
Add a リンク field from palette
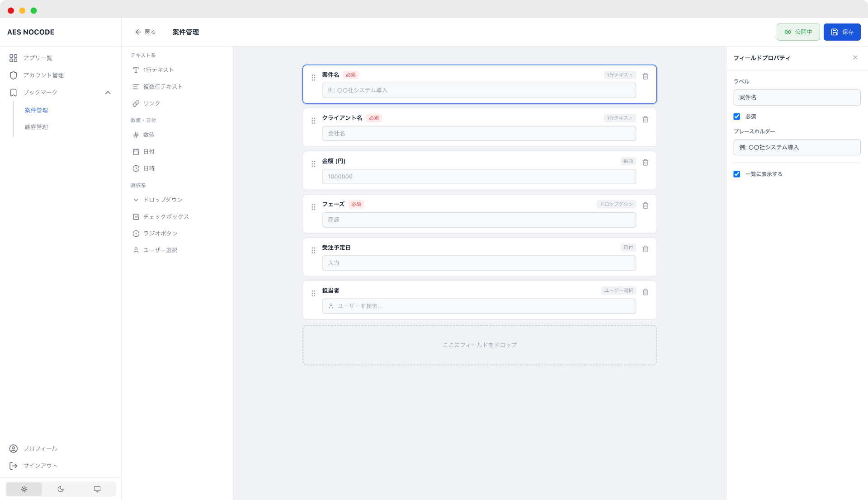point(151,103)
